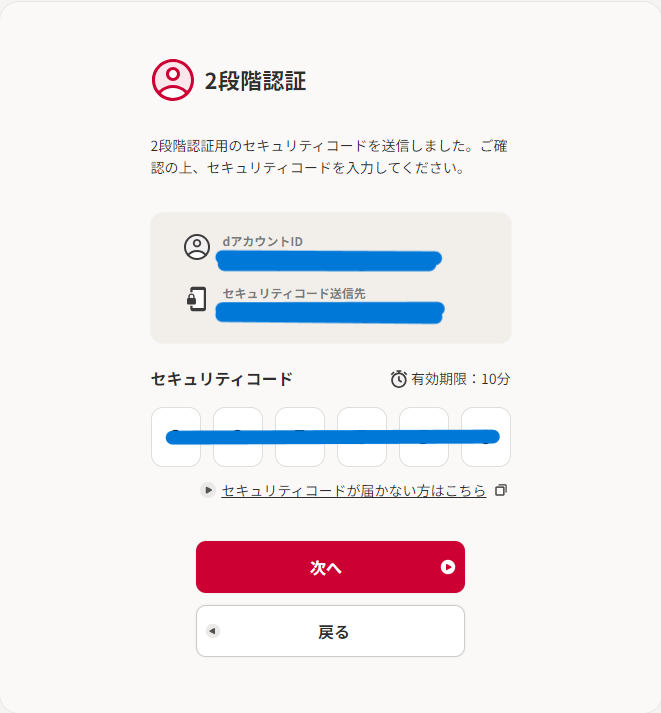Click the 2段階認証 page heading
This screenshot has height=713, width=661.
click(x=255, y=81)
